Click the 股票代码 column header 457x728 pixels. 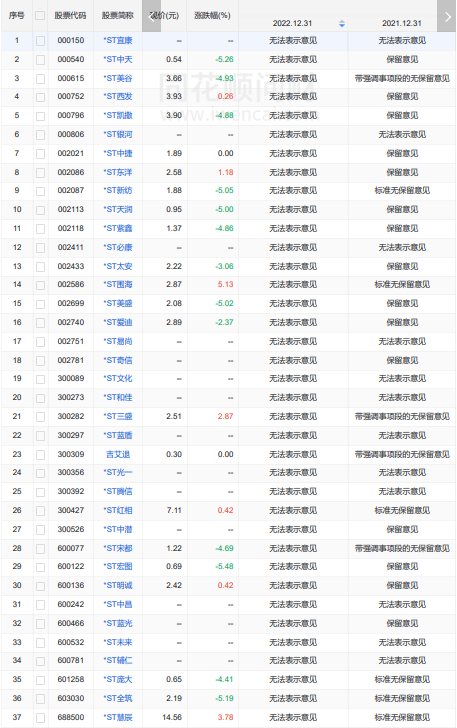tap(71, 15)
